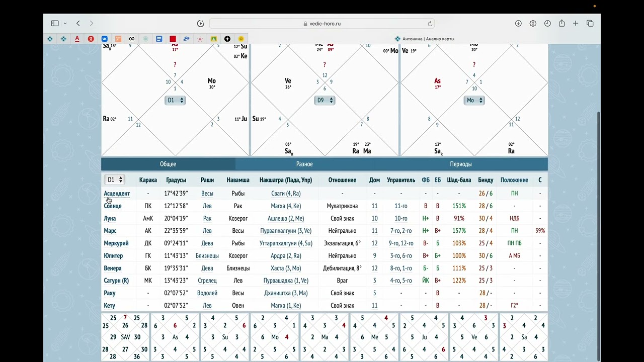Click the Кету row label
The height and width of the screenshot is (362, 644).
pos(110,306)
